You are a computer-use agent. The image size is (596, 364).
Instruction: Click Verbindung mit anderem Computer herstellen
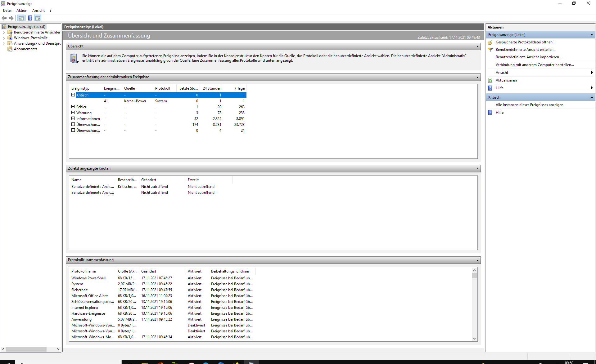[x=535, y=64]
